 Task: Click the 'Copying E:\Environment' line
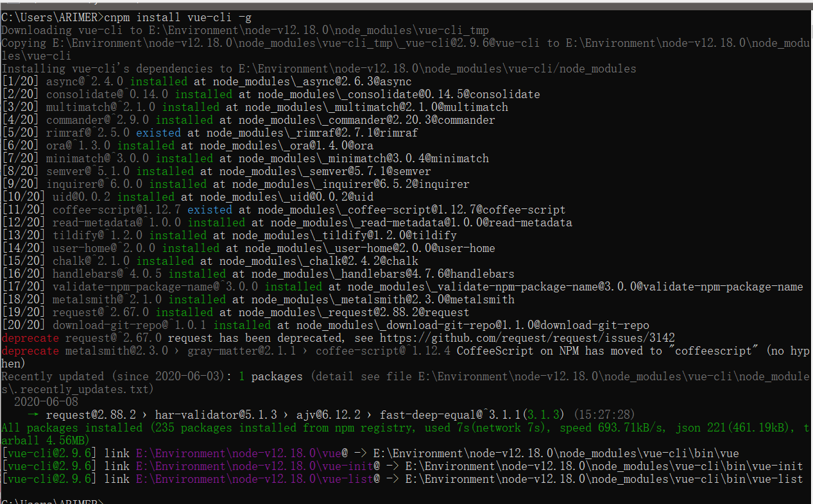click(406, 49)
